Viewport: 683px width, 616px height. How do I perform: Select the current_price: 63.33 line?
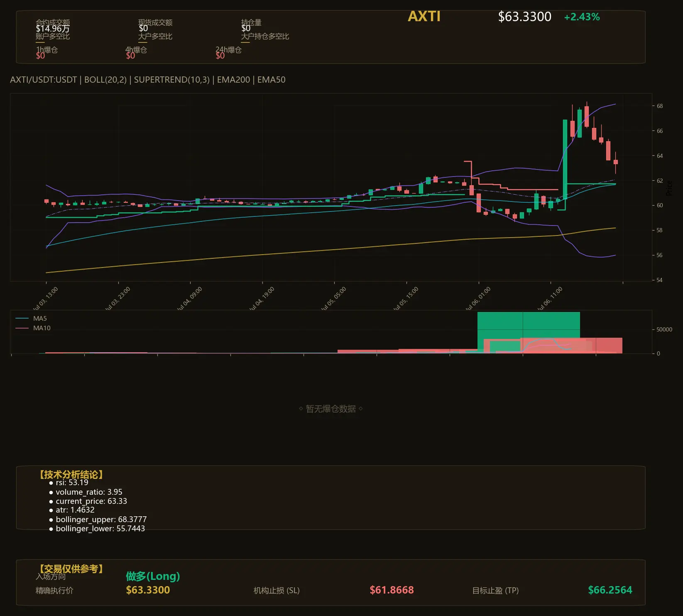(88, 501)
